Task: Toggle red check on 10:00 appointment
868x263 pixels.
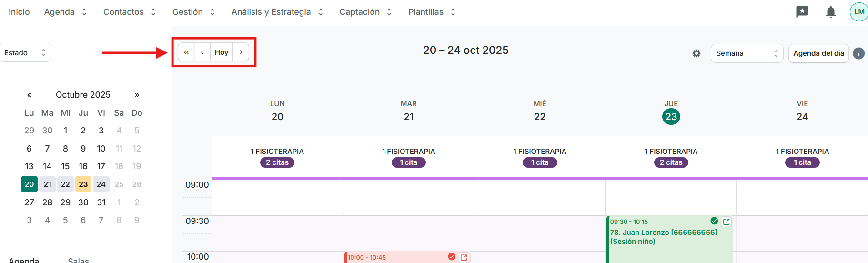Action: click(452, 257)
